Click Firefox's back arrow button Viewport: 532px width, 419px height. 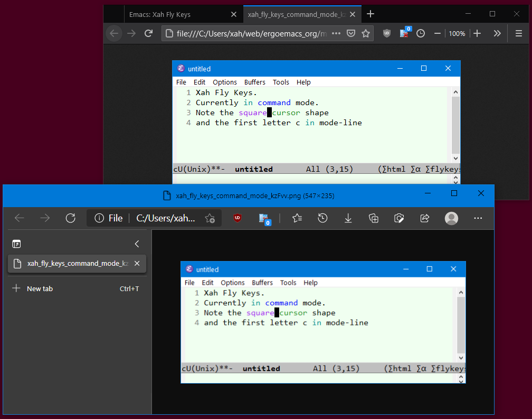point(114,33)
